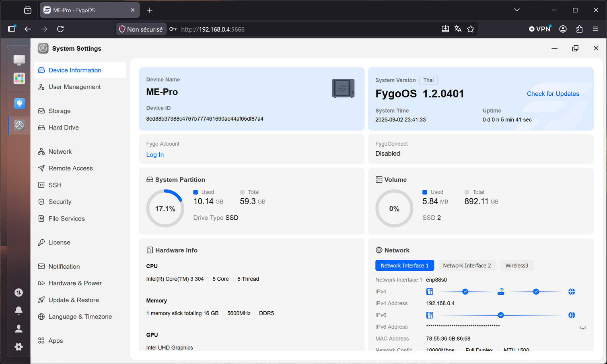Screen dimensions: 607x364
Task: Open Hardware & Power settings
Action: click(80, 283)
